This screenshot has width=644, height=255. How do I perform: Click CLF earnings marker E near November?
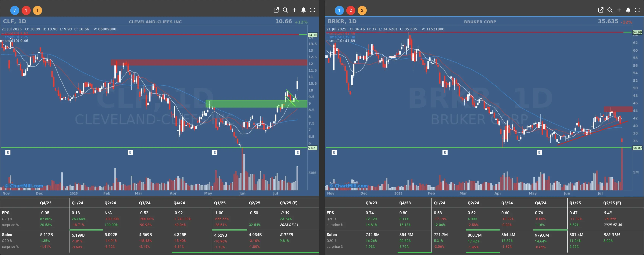pyautogui.click(x=8, y=152)
